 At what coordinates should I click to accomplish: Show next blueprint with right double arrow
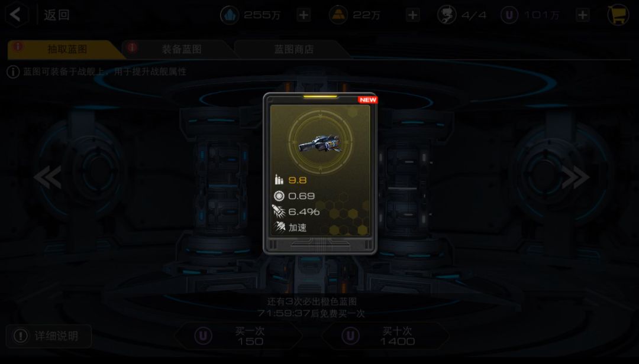(x=575, y=177)
